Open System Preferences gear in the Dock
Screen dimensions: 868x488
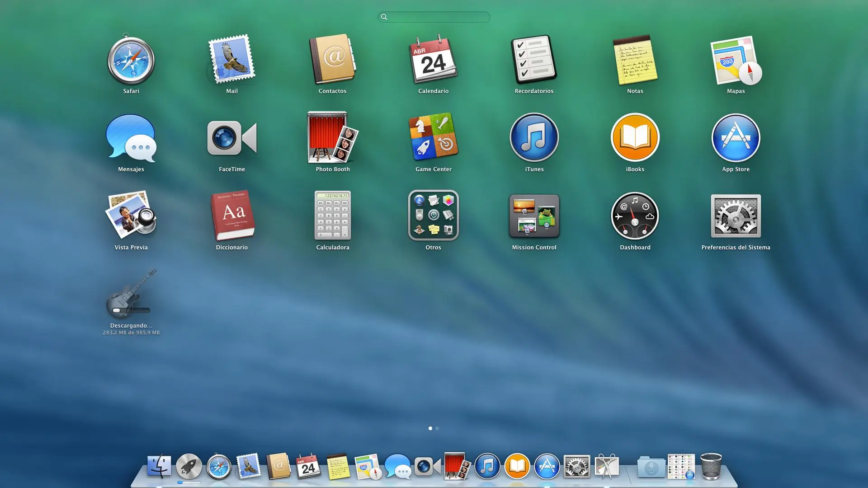[x=576, y=466]
